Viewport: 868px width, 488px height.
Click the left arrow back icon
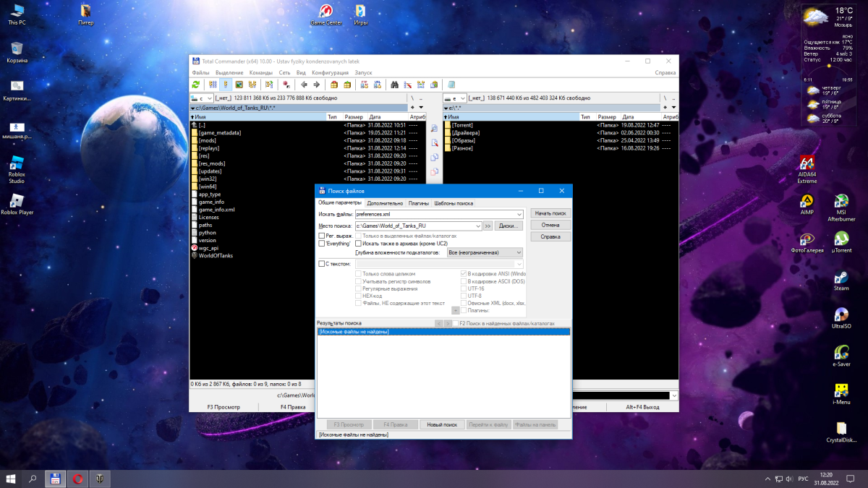tap(305, 85)
